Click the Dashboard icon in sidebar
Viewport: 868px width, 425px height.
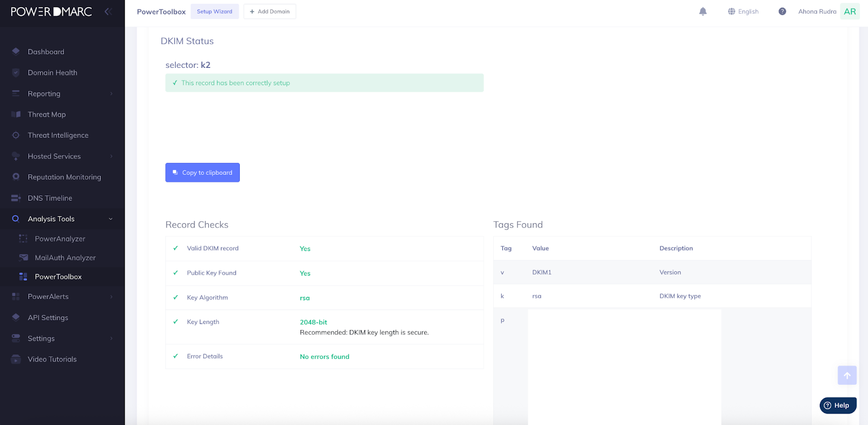pyautogui.click(x=16, y=52)
